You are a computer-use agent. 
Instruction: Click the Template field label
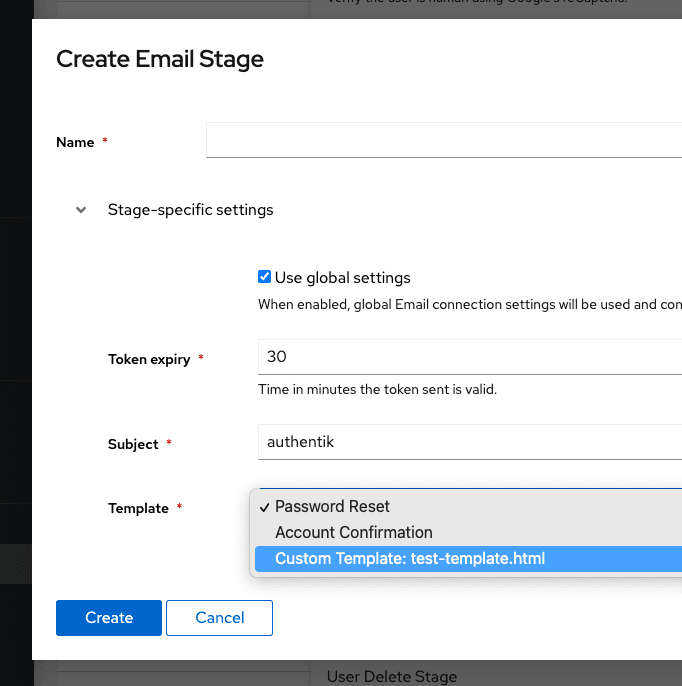tap(138, 508)
